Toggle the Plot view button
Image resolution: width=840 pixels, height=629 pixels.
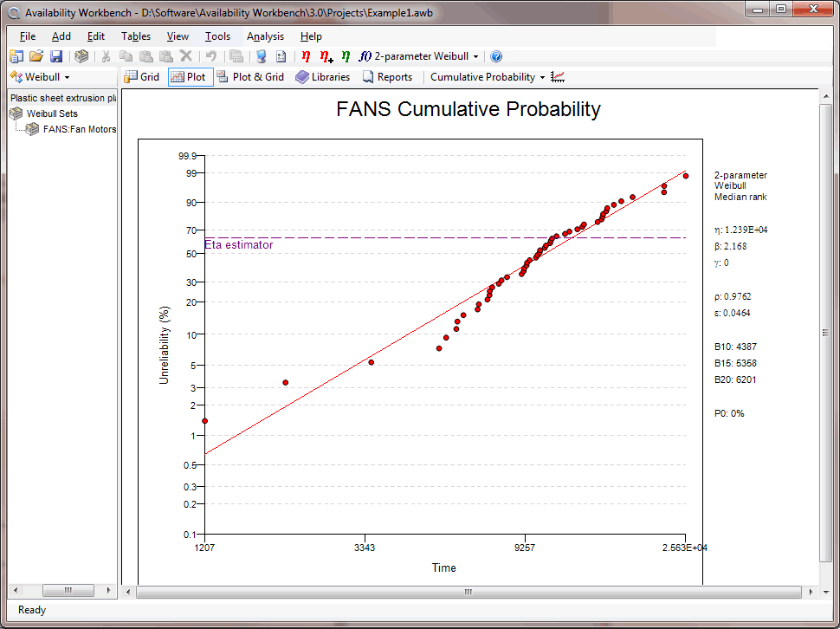click(x=190, y=77)
